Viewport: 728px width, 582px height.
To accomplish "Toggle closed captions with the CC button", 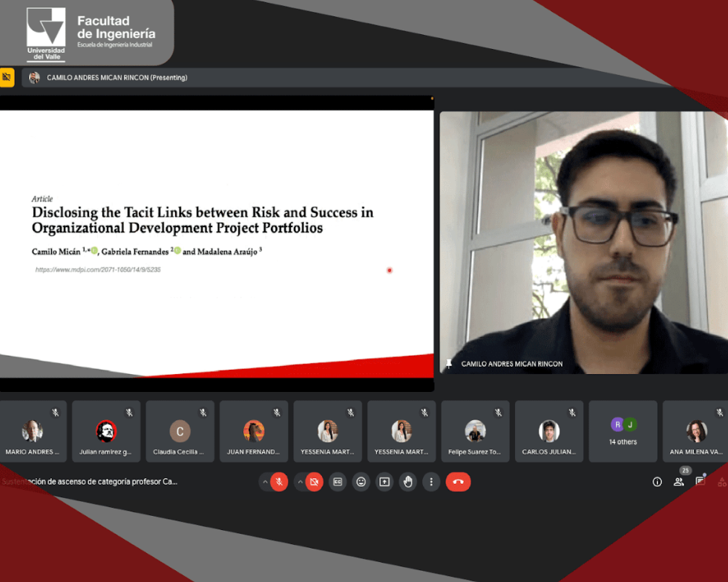I will (x=338, y=482).
